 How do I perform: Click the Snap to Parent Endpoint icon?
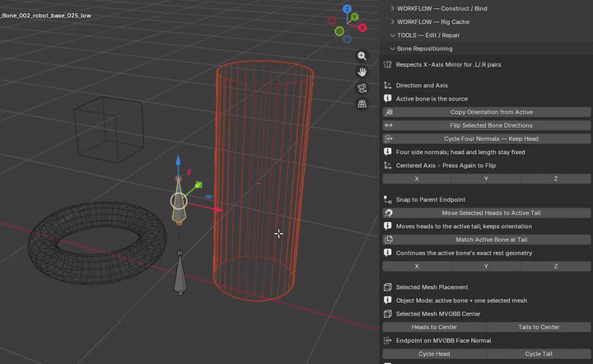point(388,199)
